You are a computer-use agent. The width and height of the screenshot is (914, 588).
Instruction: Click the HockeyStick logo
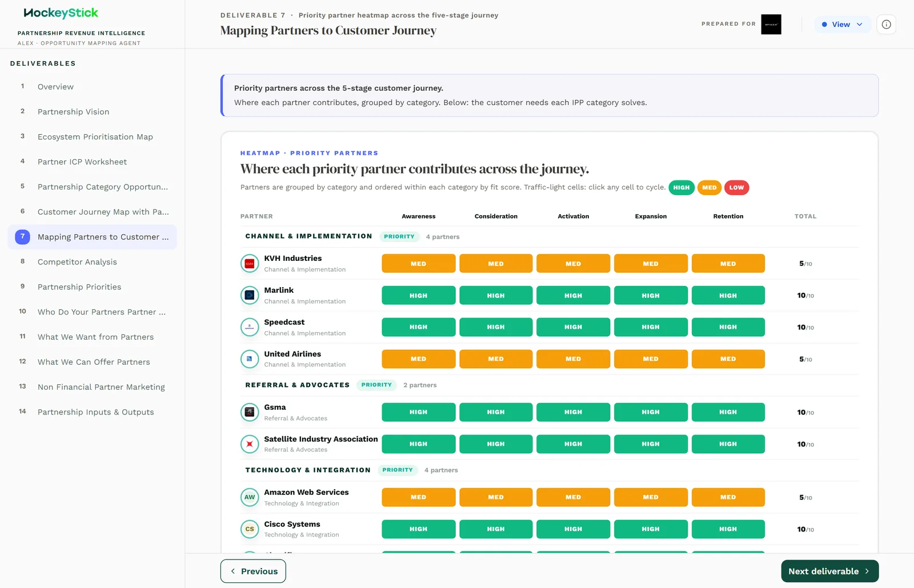[x=61, y=13]
